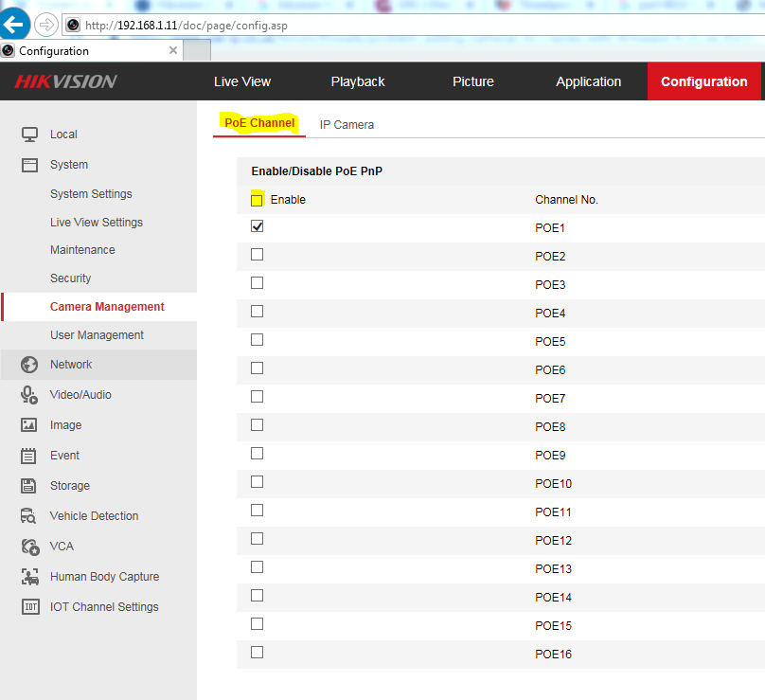Click the Image picture icon in sidebar

point(29,425)
